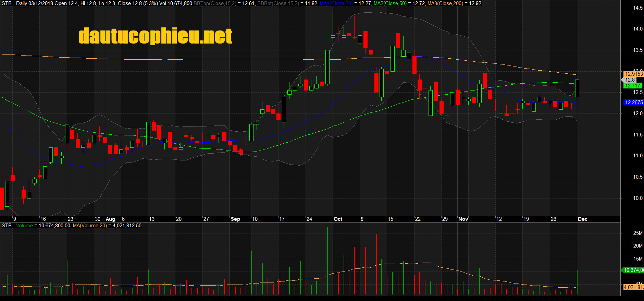The image size is (644, 301).
Task: Select the Sep label on date axis
Action: click(235, 219)
